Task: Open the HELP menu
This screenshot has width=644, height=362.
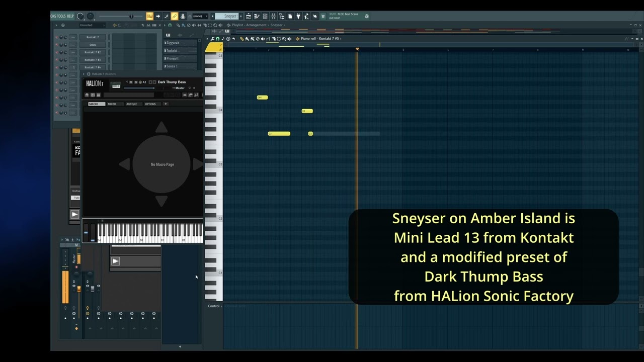Action: 70,16
